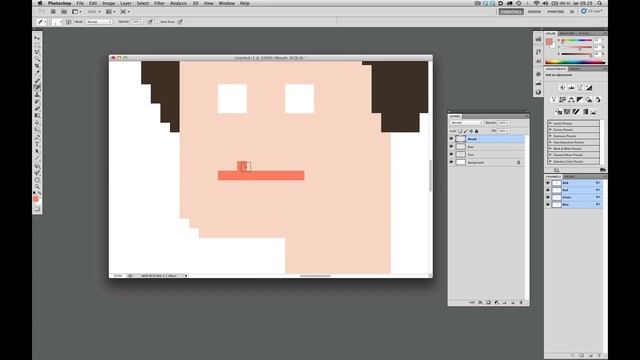Add a Vibrance adjustment
Viewport: 640px width, 360px height.
554,100
